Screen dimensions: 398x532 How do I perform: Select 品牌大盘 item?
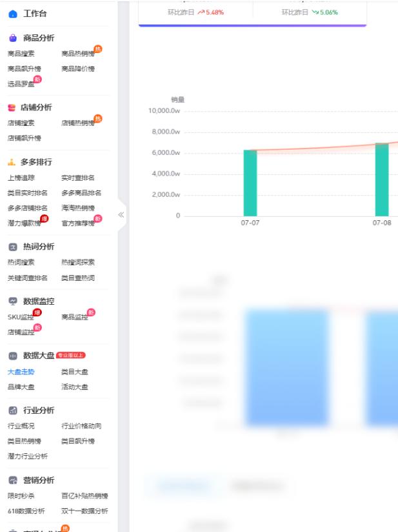21,387
